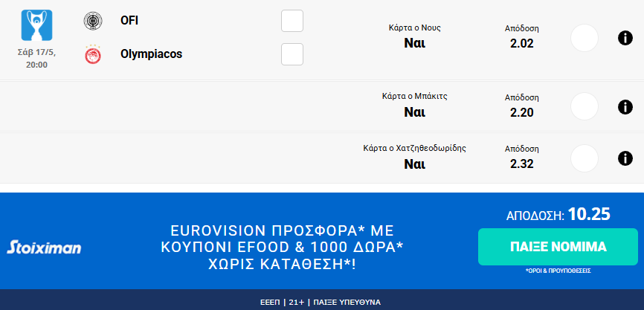Viewport: 644px width, 310px height.
Task: Select the 2.02 odds circle
Action: [585, 37]
